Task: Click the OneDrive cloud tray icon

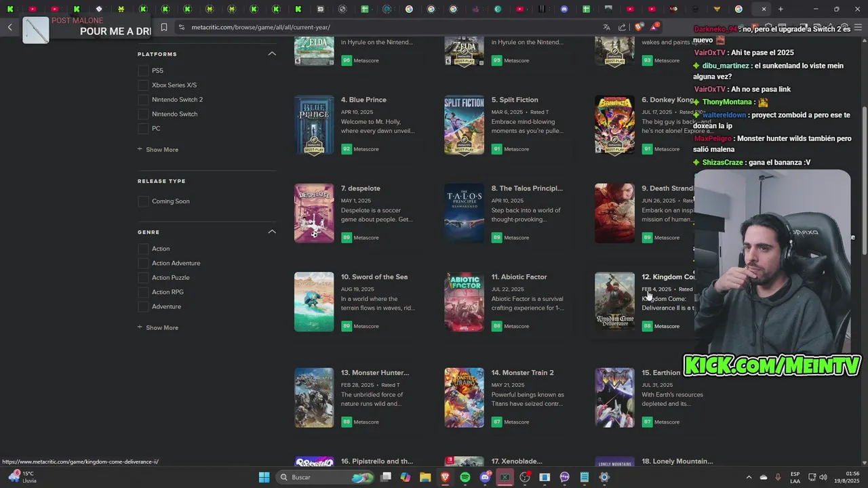Action: pos(764,477)
